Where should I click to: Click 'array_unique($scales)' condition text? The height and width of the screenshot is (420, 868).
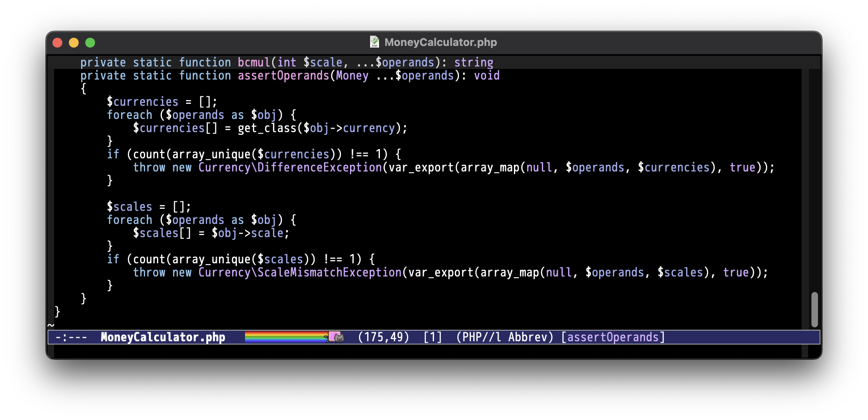(x=241, y=259)
